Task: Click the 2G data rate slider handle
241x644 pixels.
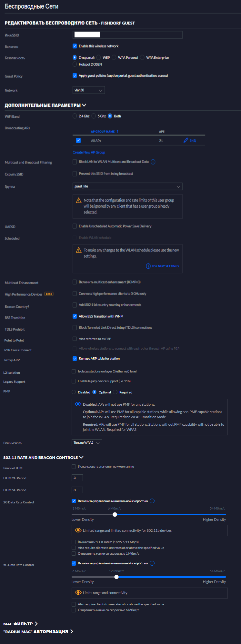Action: [x=115, y=514]
